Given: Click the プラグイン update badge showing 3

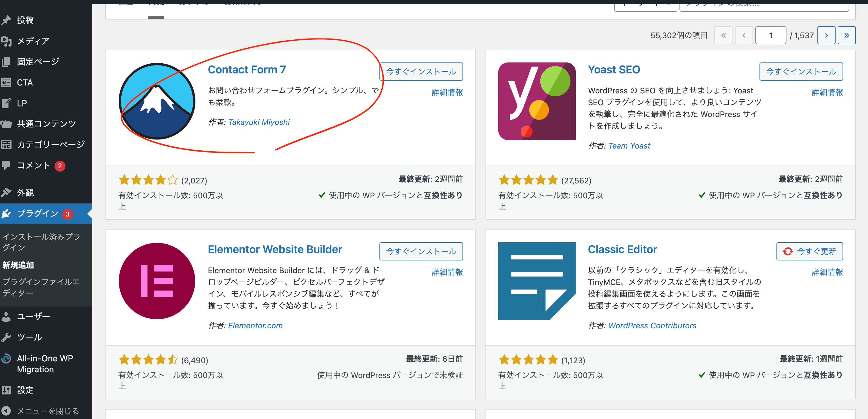Looking at the screenshot, I should point(67,214).
